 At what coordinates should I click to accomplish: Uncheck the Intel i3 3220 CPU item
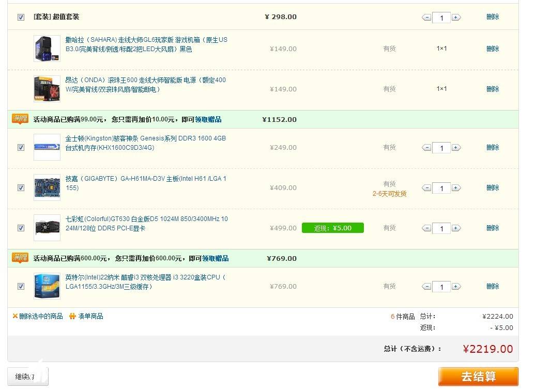point(21,286)
